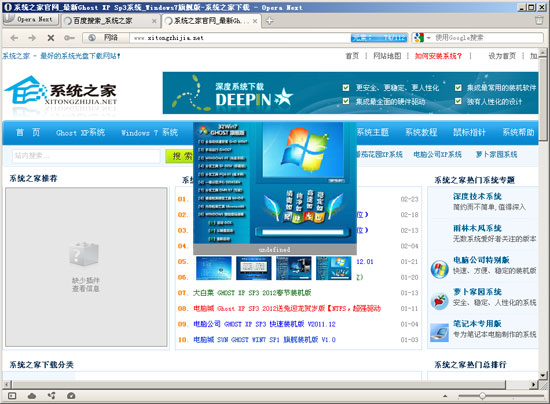Select the 鼠标指针 navigation item
Image resolution: width=550 pixels, height=404 pixels.
(469, 132)
